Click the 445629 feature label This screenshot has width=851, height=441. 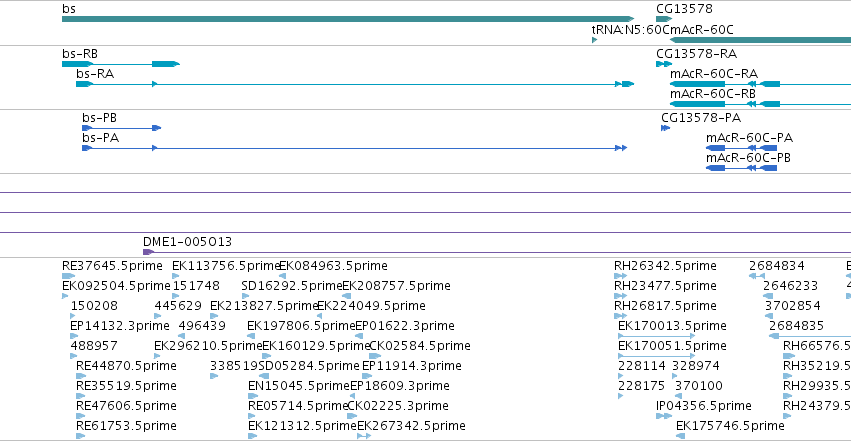[x=178, y=306]
